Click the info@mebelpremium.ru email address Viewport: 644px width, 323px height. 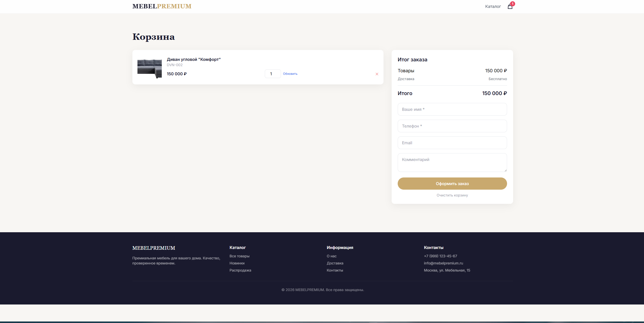click(444, 263)
